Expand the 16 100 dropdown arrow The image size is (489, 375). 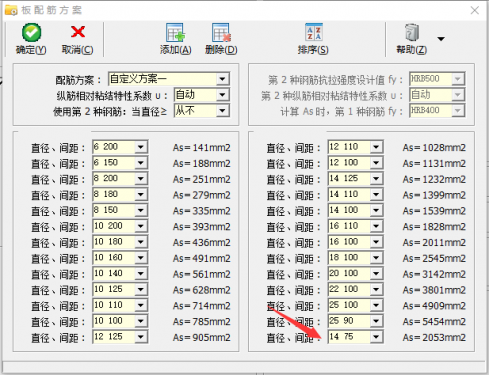pyautogui.click(x=376, y=242)
